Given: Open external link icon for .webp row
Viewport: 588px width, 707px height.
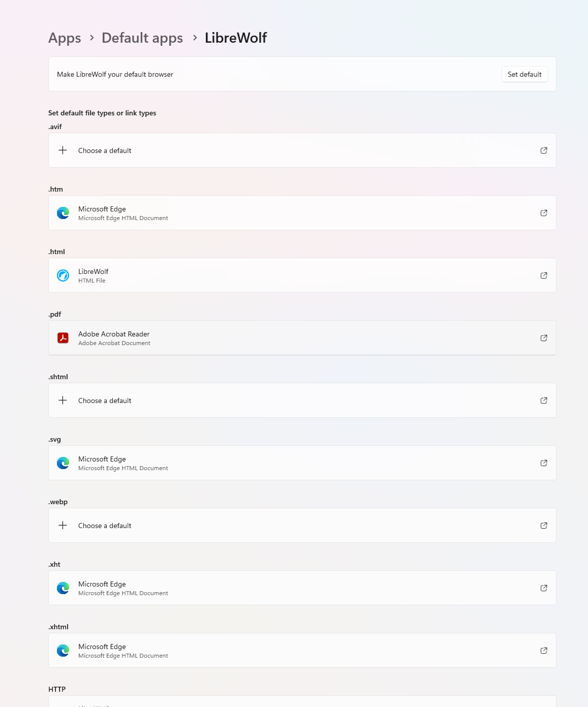Looking at the screenshot, I should tap(544, 526).
